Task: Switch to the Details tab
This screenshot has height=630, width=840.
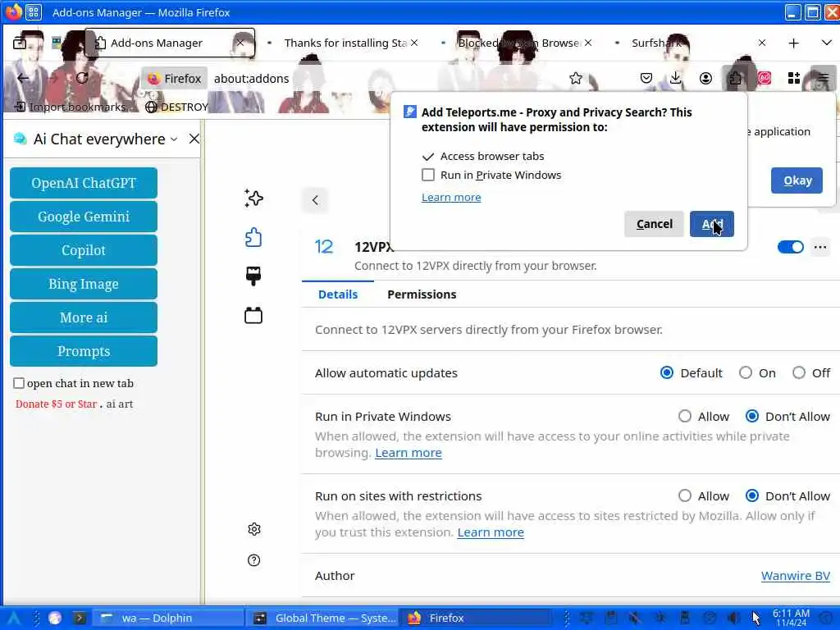Action: click(337, 294)
